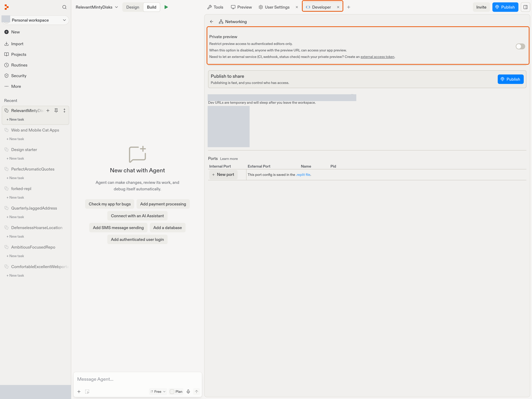
Task: Click plus icon next to RelevantMintyDisks
Action: [48, 111]
